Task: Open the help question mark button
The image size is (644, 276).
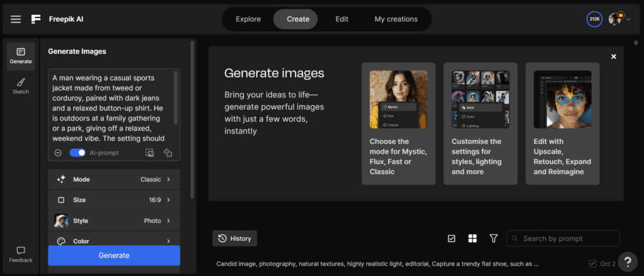Action: 628,262
